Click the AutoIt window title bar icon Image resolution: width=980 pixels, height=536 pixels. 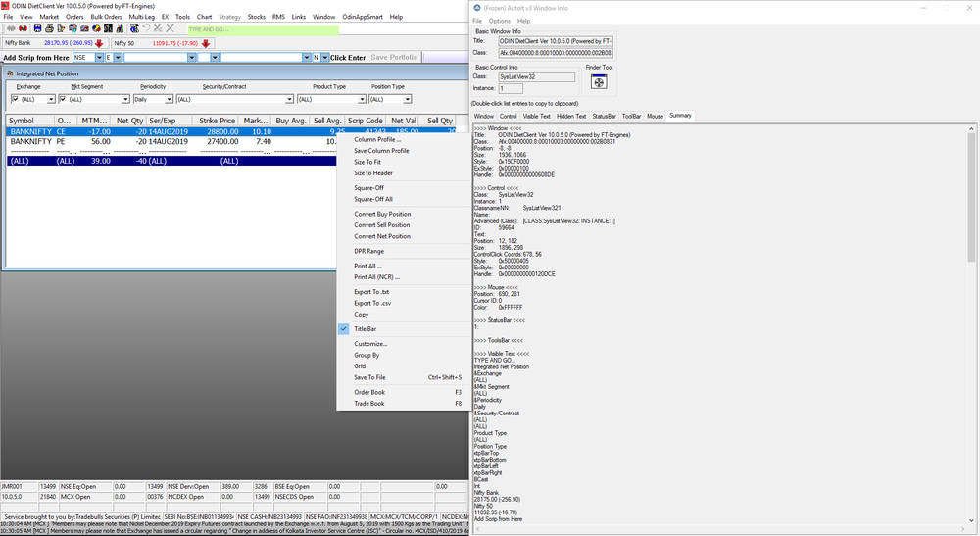pyautogui.click(x=477, y=8)
